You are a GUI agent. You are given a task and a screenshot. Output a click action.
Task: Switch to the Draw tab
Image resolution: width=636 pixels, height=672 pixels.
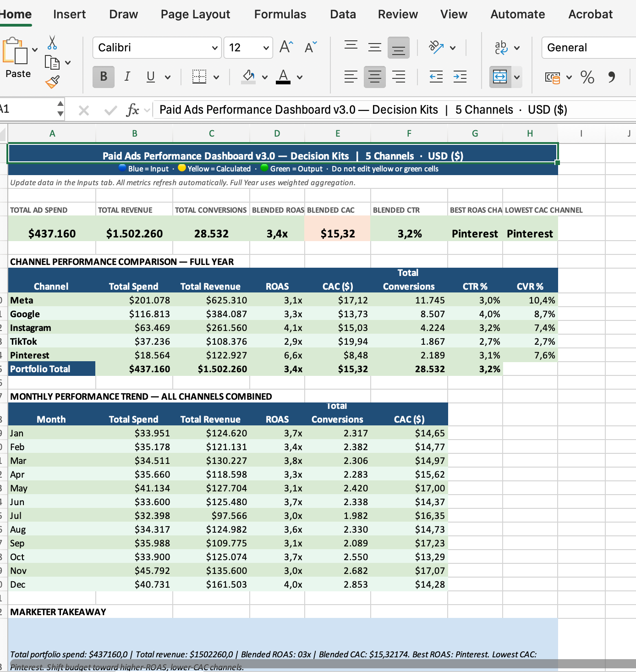tap(123, 14)
